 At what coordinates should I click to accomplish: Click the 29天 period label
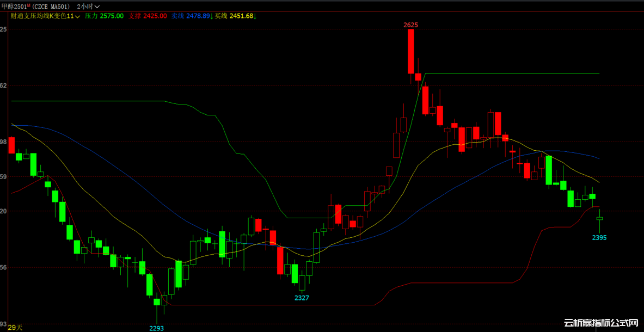tap(15, 327)
